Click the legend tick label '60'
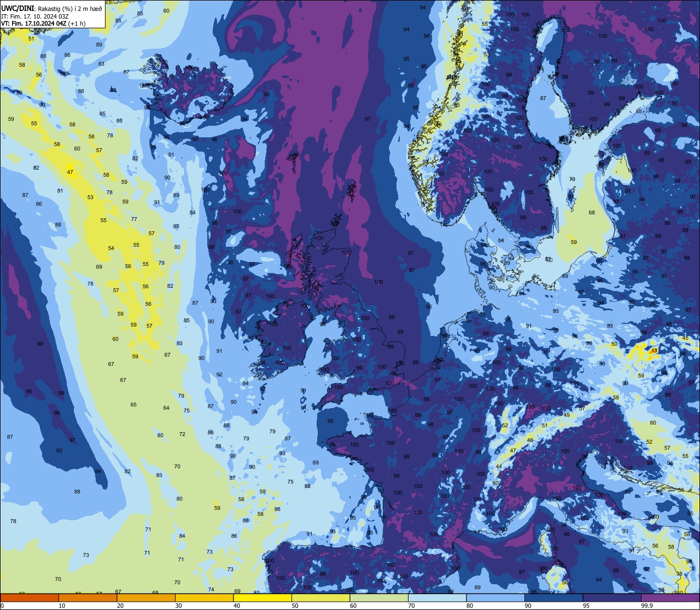Image resolution: width=700 pixels, height=610 pixels. 353,606
